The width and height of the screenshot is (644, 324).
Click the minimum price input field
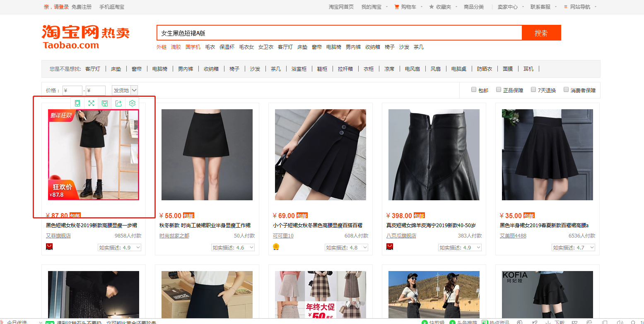(72, 90)
